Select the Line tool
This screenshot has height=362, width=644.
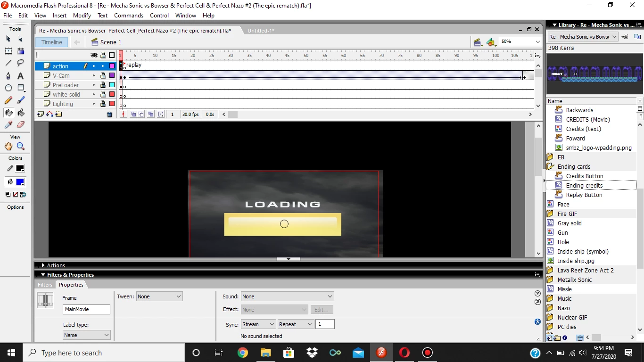pyautogui.click(x=8, y=63)
